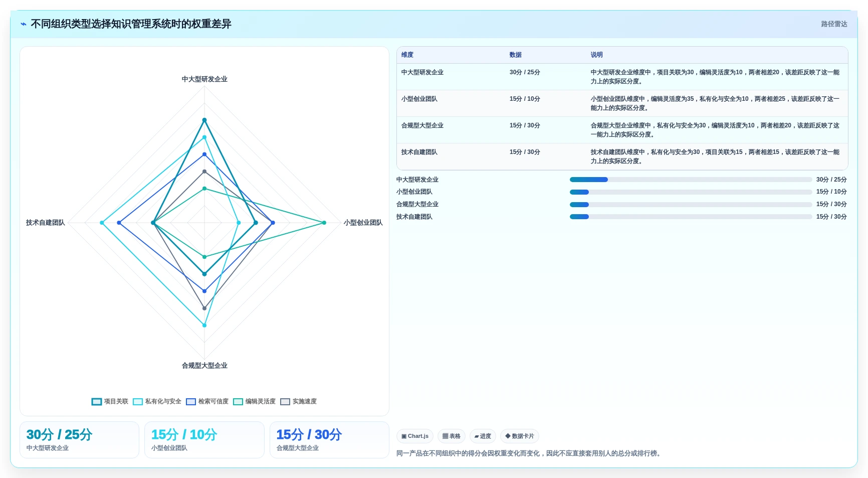Click the 数据卡片 tag

(520, 436)
